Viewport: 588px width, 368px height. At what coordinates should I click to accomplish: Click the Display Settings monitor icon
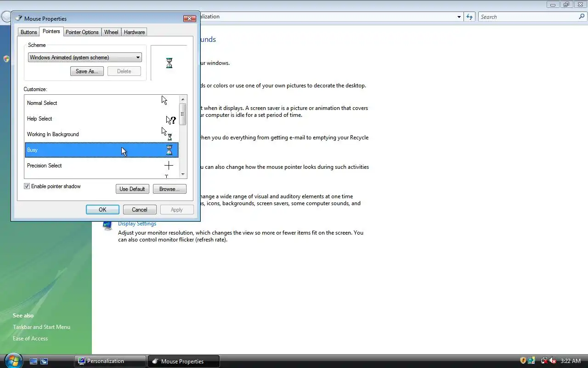click(x=108, y=225)
